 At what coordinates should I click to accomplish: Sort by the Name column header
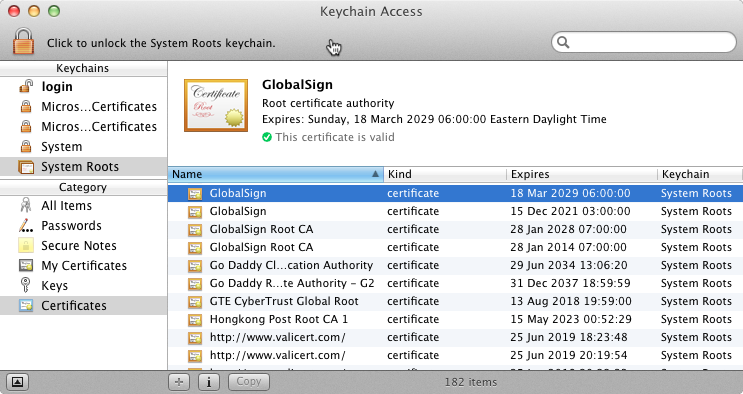276,174
